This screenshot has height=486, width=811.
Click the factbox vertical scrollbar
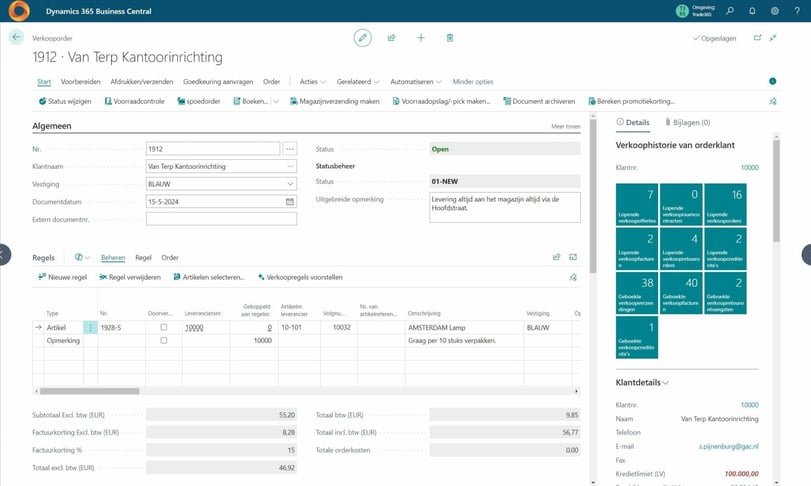point(776,189)
